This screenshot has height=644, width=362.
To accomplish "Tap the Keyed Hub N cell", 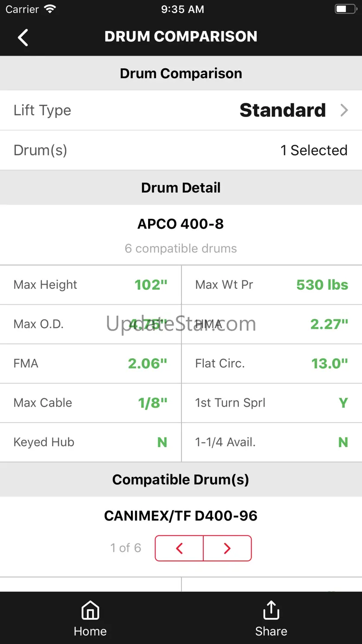I will 90,442.
